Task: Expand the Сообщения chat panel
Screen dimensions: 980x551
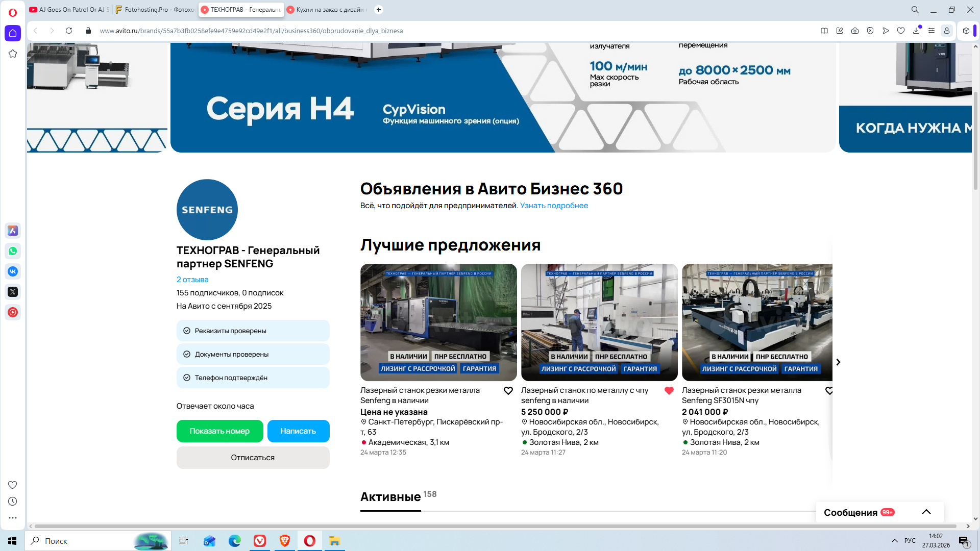Action: (926, 512)
